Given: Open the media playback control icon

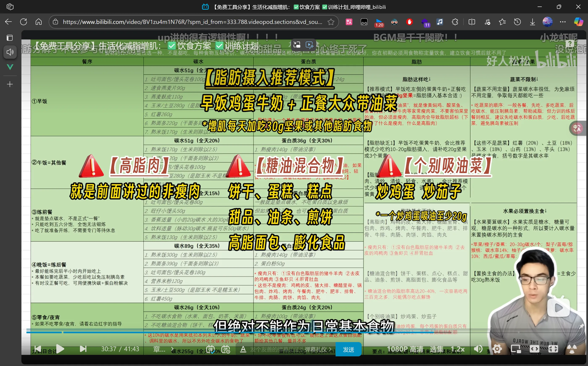Looking at the screenshot, I should (487, 22).
